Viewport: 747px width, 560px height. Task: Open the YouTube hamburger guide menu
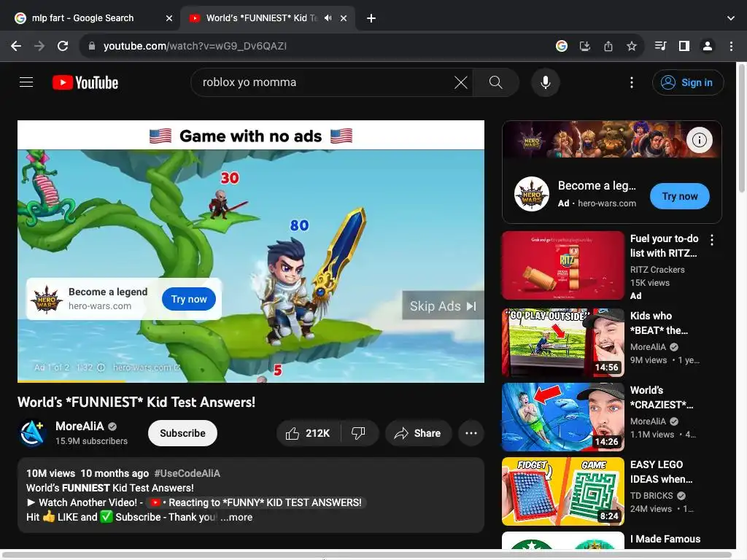(x=26, y=82)
